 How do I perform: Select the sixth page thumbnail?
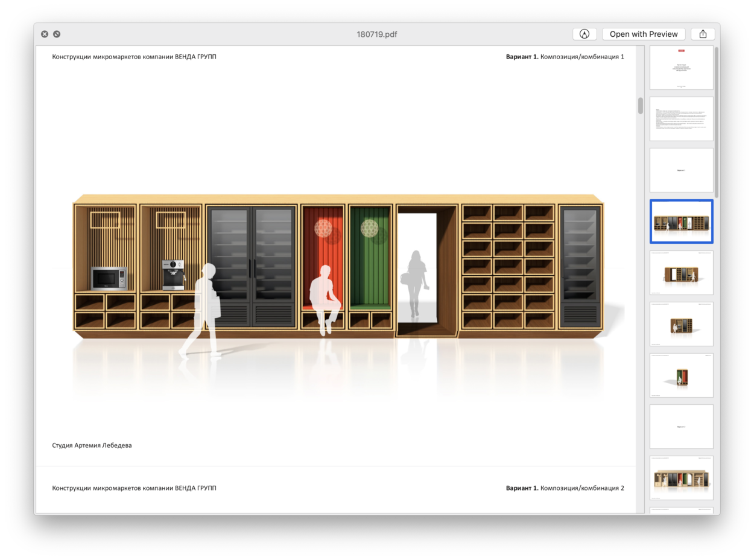pyautogui.click(x=681, y=324)
